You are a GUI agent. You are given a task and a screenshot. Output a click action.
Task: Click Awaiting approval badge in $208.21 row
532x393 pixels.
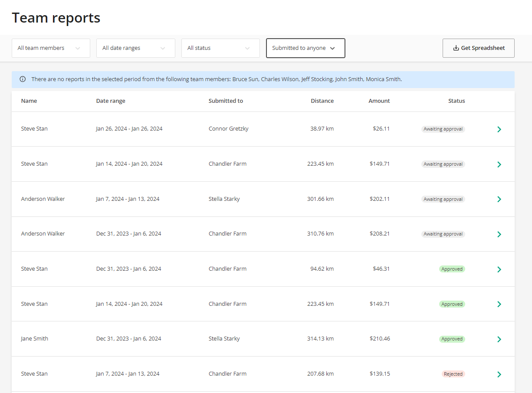point(443,234)
